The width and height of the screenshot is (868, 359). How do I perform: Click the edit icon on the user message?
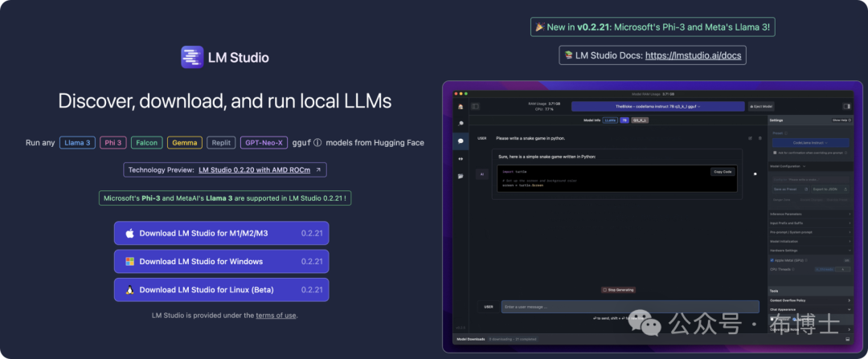click(x=750, y=137)
